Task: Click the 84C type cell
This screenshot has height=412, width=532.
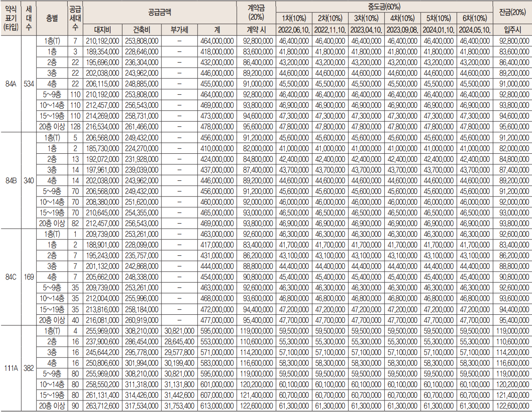Action: [x=11, y=277]
